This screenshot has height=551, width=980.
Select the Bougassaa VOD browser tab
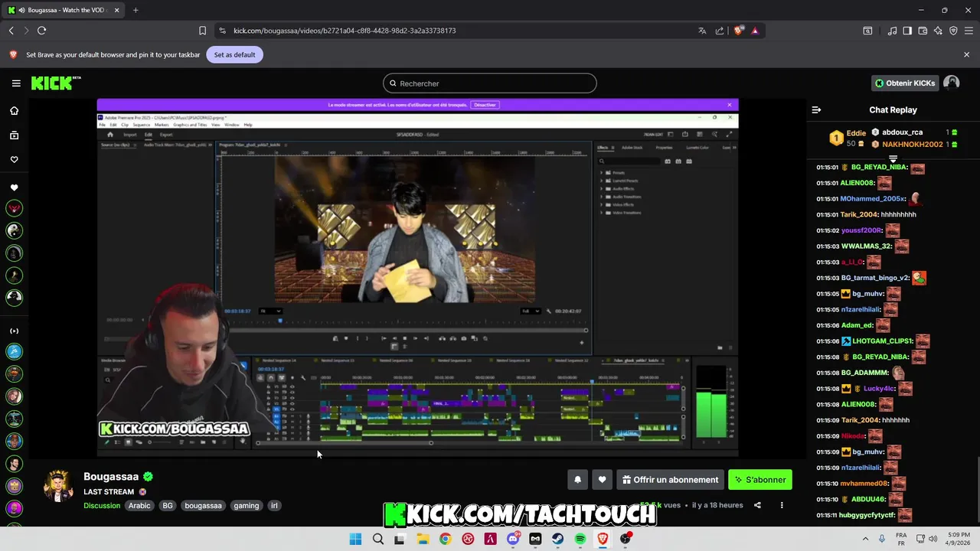(x=64, y=10)
